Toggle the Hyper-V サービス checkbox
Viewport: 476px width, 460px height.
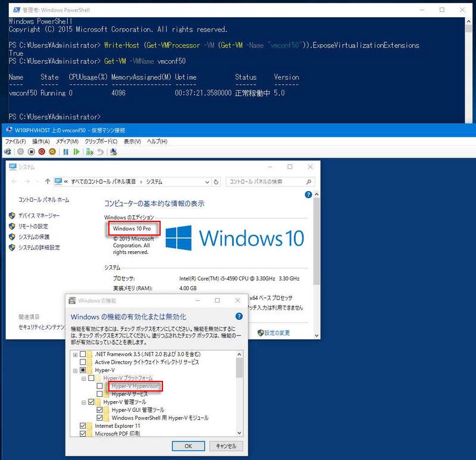pyautogui.click(x=99, y=394)
